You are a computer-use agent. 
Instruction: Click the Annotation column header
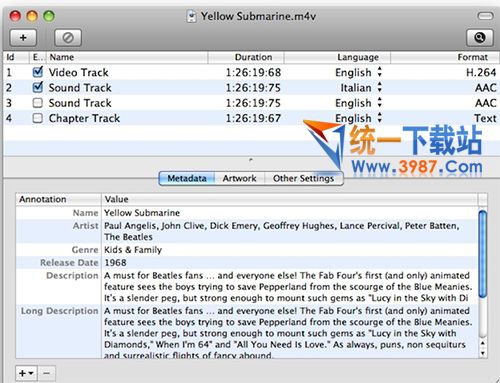(58, 199)
